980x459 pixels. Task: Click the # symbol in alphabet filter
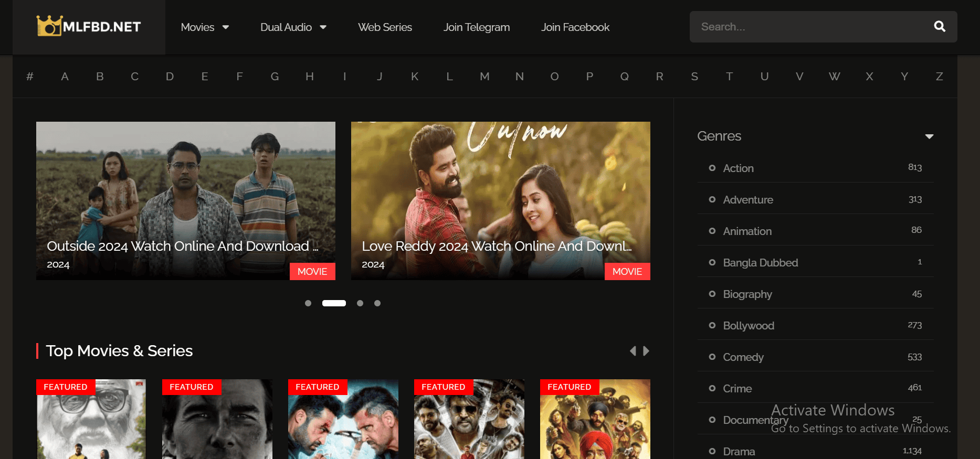(30, 77)
